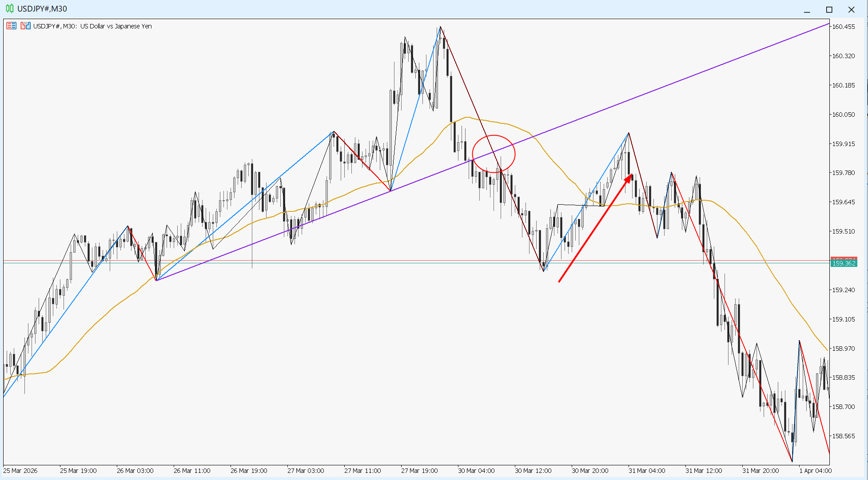Minimize the USDJPY chart window
Screen dimensions: 868x480
(x=807, y=10)
